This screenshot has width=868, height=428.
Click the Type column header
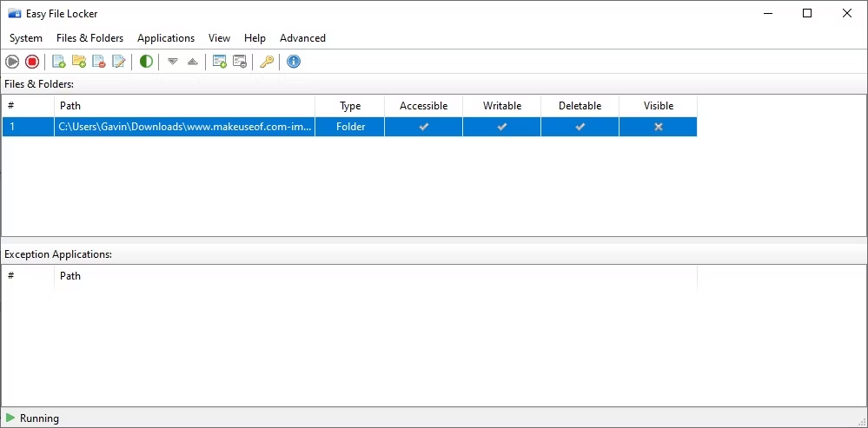point(350,106)
